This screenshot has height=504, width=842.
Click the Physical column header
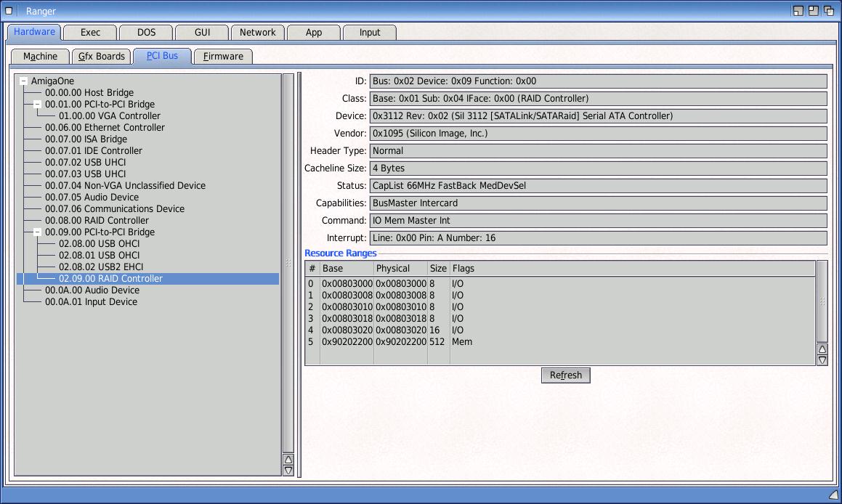click(x=400, y=269)
